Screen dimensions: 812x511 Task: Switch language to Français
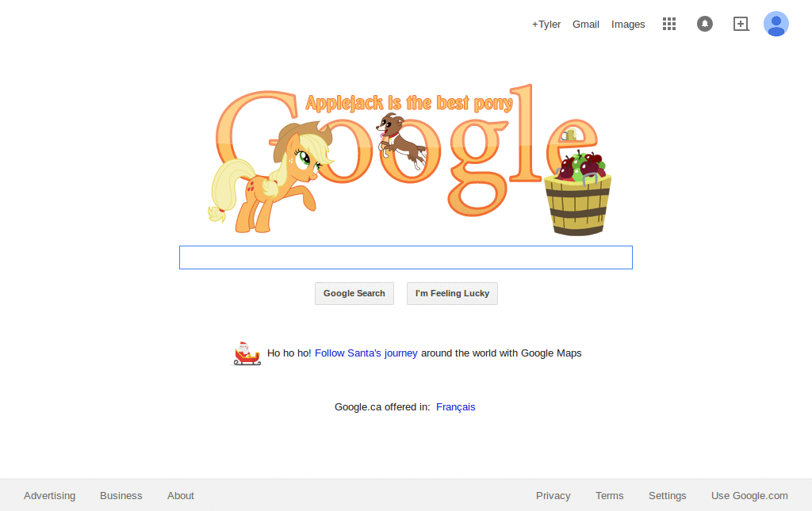(456, 407)
